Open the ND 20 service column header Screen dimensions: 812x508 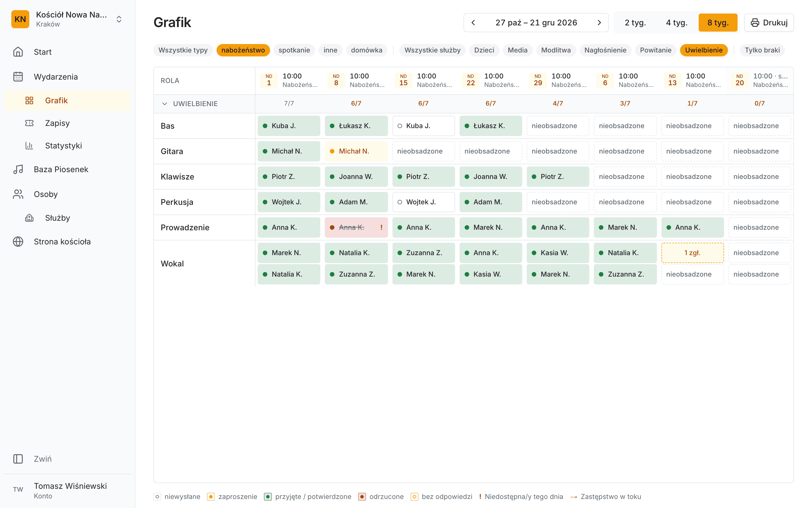(760, 80)
